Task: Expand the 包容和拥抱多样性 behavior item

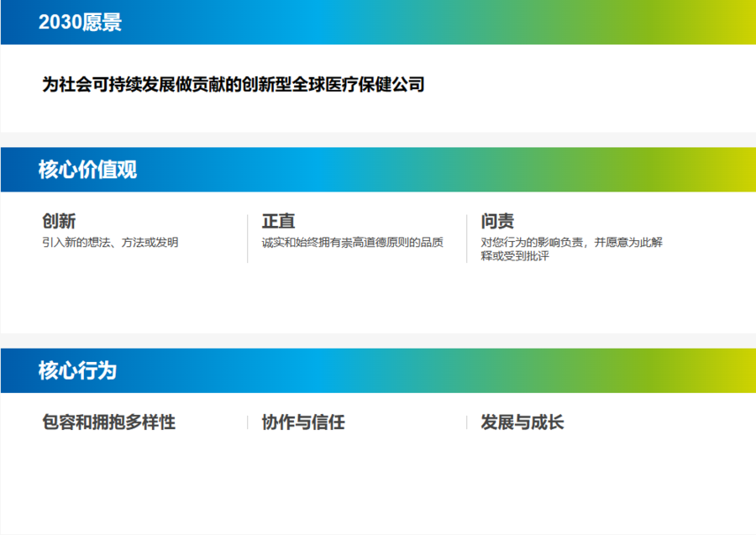Action: [x=109, y=422]
